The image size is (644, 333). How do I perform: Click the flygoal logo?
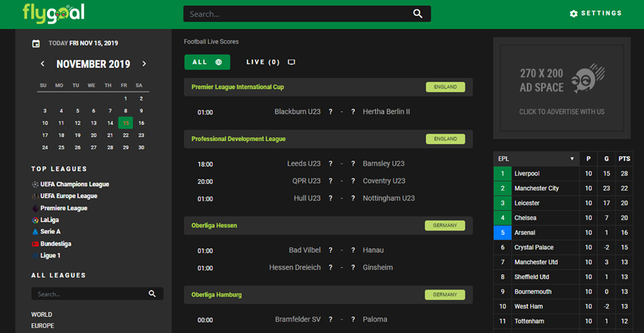click(x=54, y=13)
